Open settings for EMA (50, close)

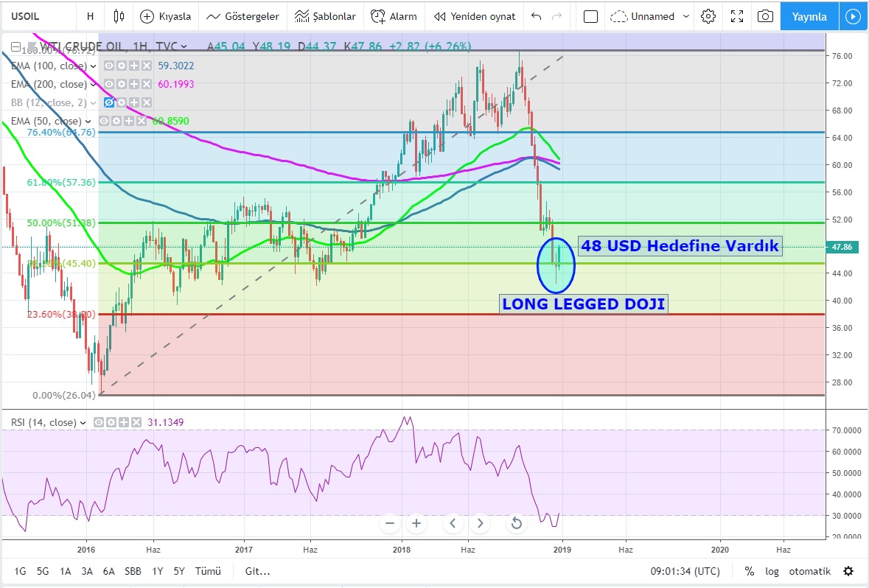(116, 121)
